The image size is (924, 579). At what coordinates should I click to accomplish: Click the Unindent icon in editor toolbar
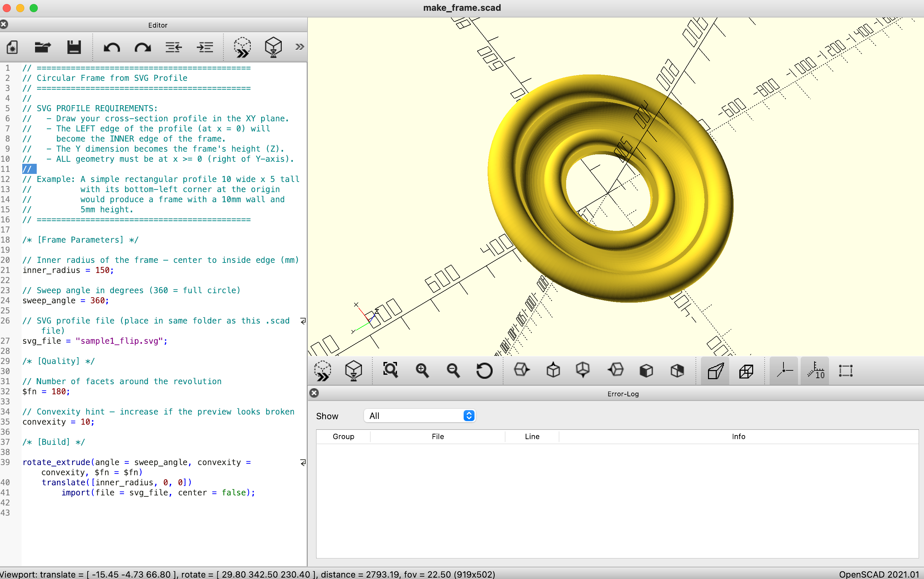pos(174,47)
